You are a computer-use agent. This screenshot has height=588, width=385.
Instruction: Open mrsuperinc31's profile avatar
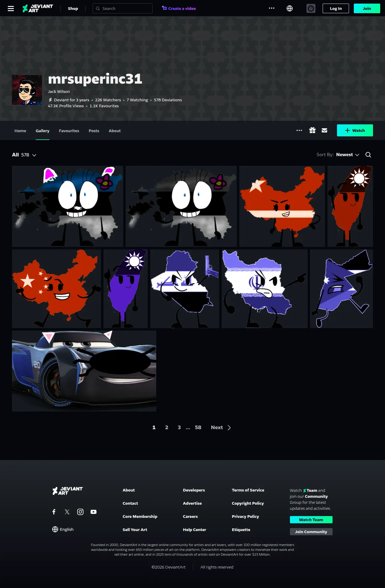point(27,90)
